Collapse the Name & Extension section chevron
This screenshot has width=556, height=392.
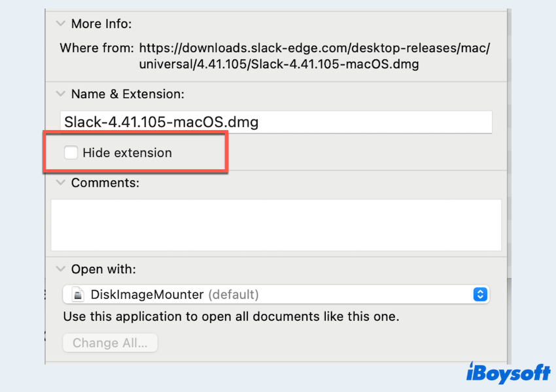pyautogui.click(x=60, y=94)
